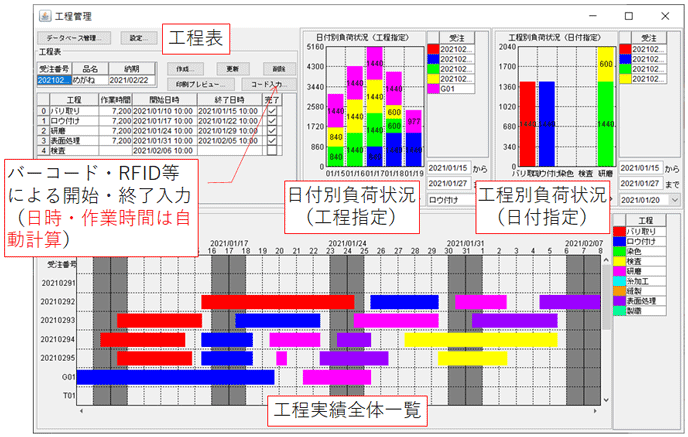Image resolution: width=688 pixels, height=437 pixels.
Task: Open 印刷プレビュー print preview
Action: 201,84
